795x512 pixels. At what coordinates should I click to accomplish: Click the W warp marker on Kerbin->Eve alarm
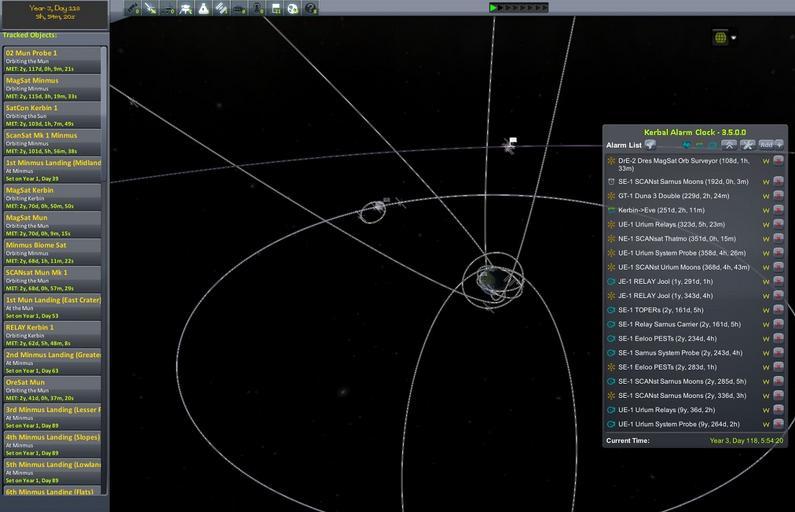click(766, 210)
